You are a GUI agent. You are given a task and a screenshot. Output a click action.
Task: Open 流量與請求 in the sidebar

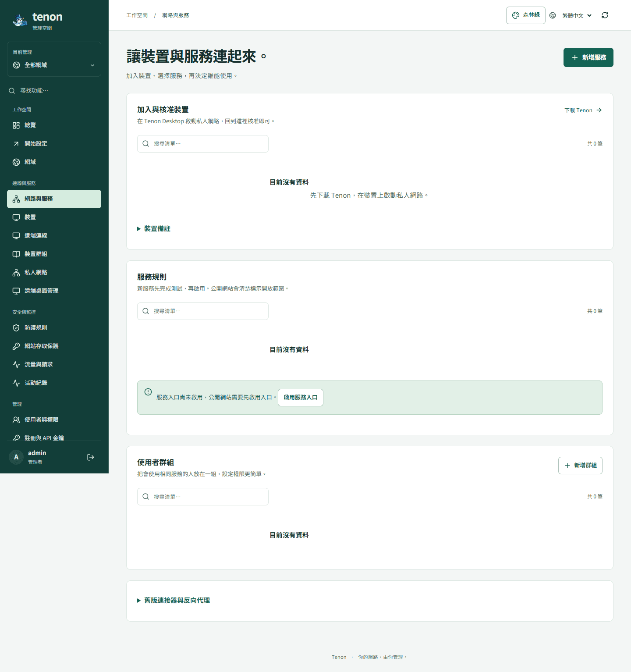coord(54,365)
